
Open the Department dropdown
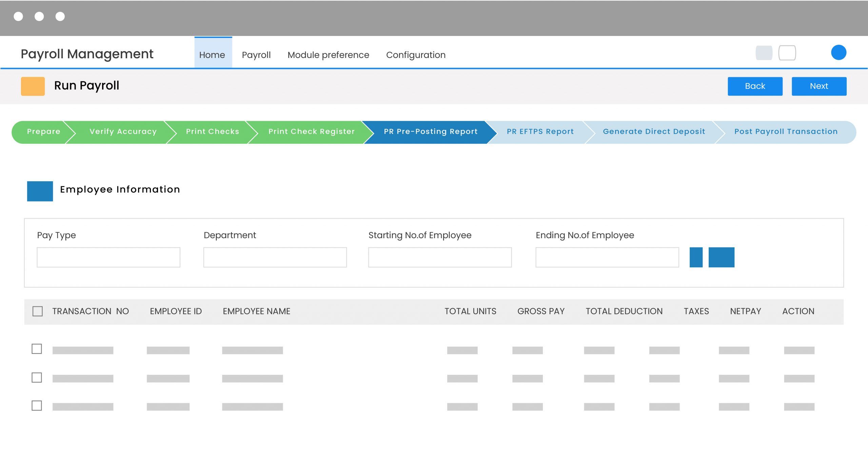[x=275, y=257]
